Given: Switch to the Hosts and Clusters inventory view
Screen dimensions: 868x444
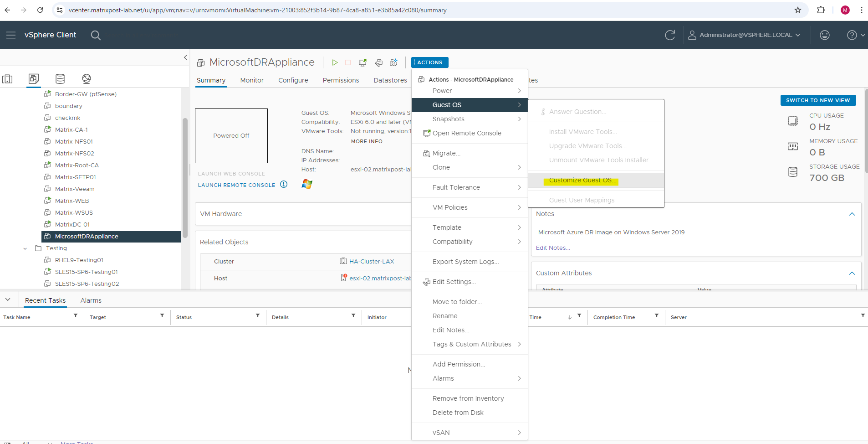Looking at the screenshot, I should pos(7,79).
